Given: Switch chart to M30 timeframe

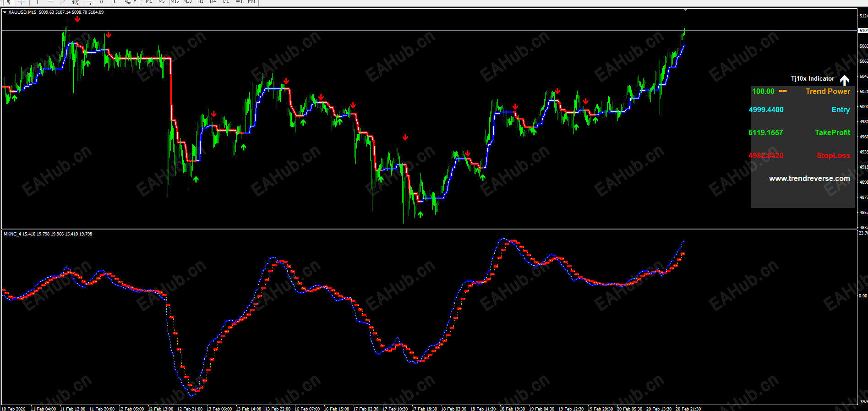Looking at the screenshot, I should (x=187, y=2).
